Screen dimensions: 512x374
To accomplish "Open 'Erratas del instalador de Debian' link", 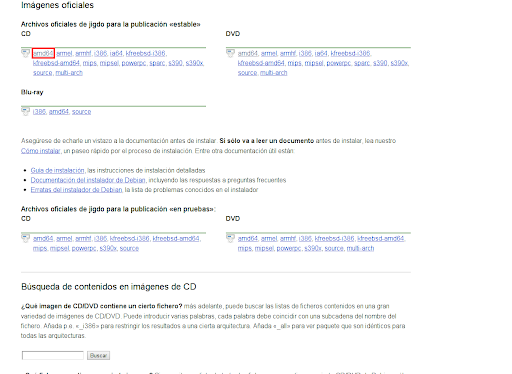I will [x=76, y=190].
